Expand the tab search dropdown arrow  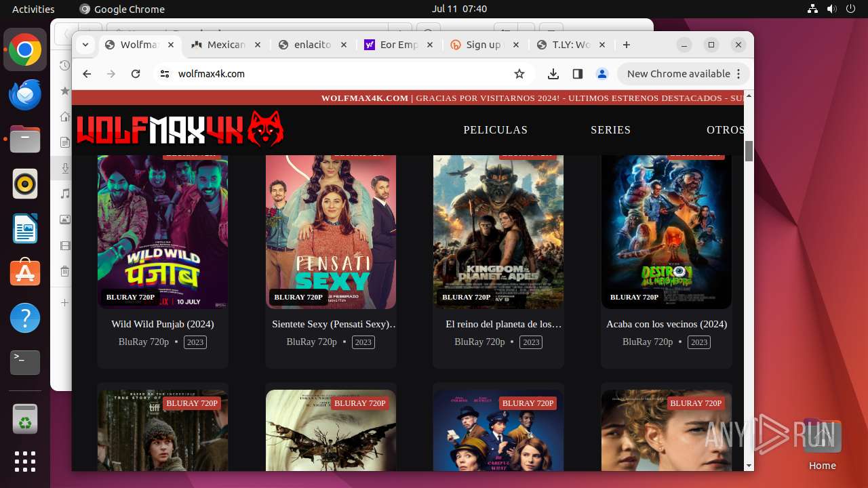(85, 45)
